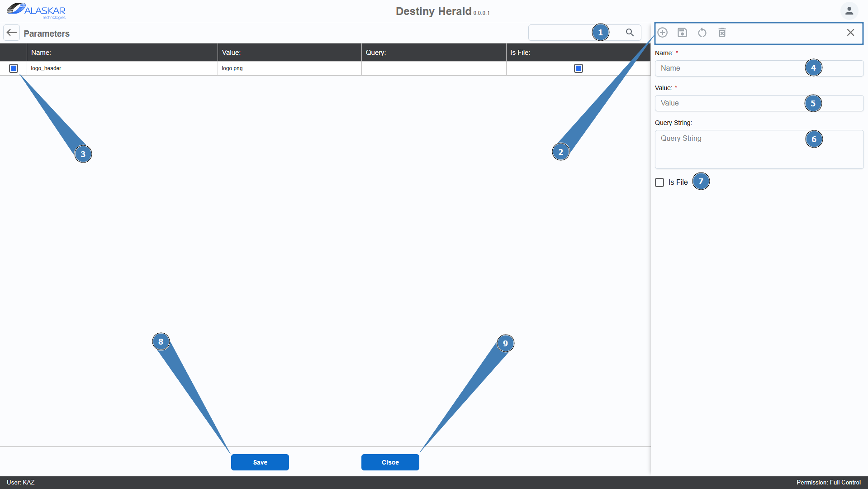Open the user account avatar icon
The width and height of the screenshot is (868, 489).
(849, 10)
